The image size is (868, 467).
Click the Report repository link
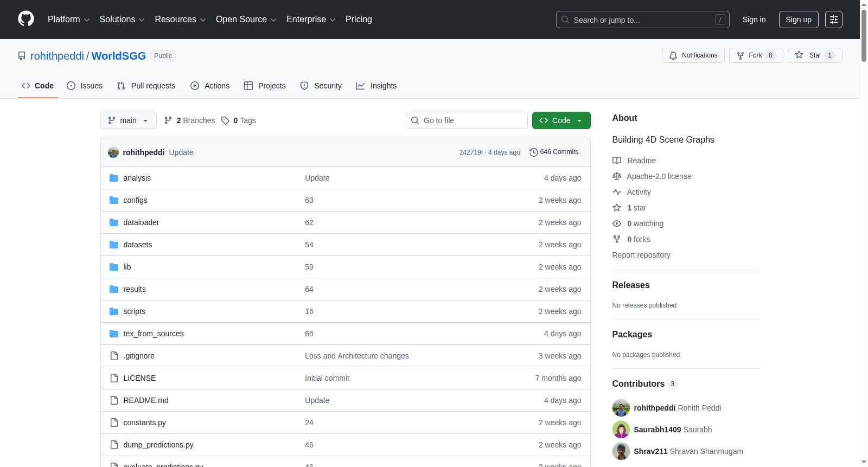click(641, 255)
